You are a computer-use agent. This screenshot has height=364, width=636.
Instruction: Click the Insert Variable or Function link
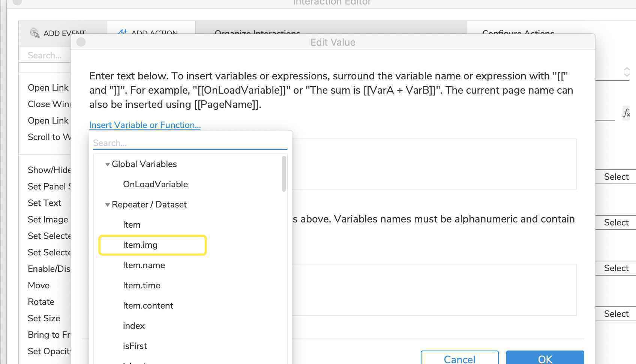pos(145,125)
